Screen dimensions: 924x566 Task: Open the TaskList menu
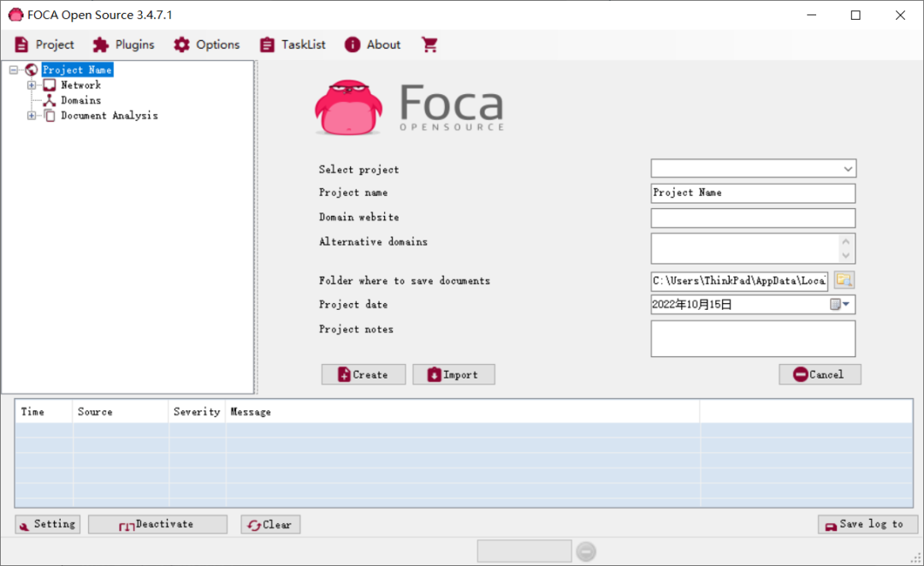293,45
